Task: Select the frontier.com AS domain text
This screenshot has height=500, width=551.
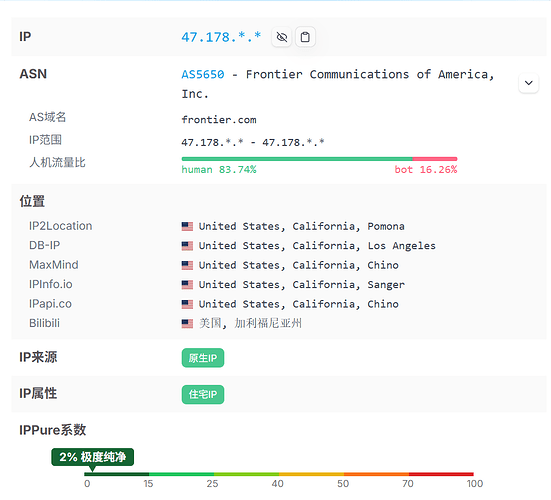Action: tap(219, 120)
